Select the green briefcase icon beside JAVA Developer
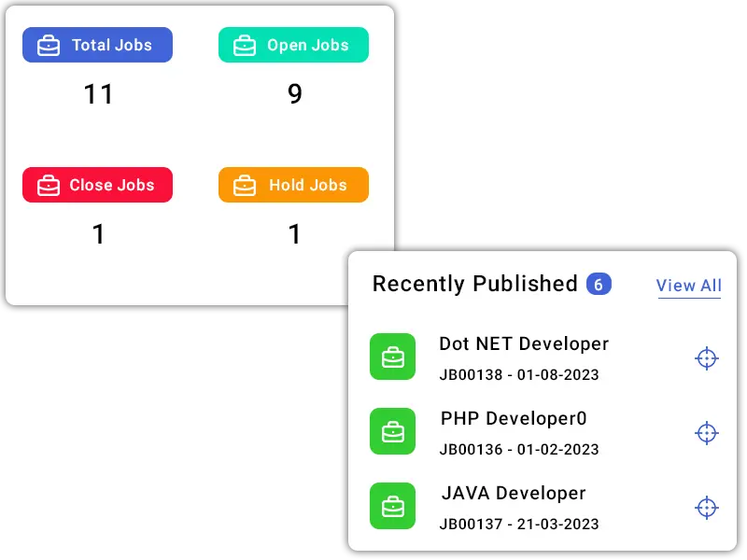This screenshot has width=747, height=560. coord(393,506)
